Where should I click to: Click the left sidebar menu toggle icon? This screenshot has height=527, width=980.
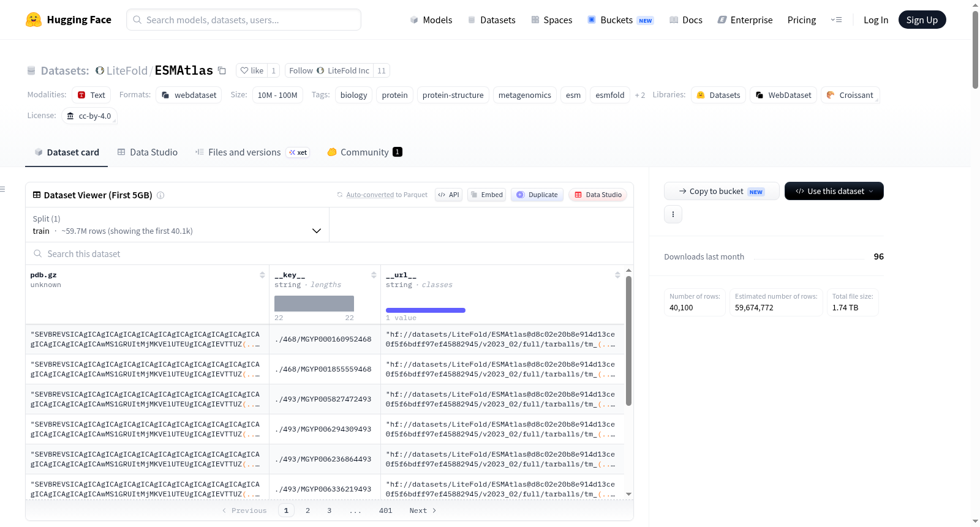2,189
